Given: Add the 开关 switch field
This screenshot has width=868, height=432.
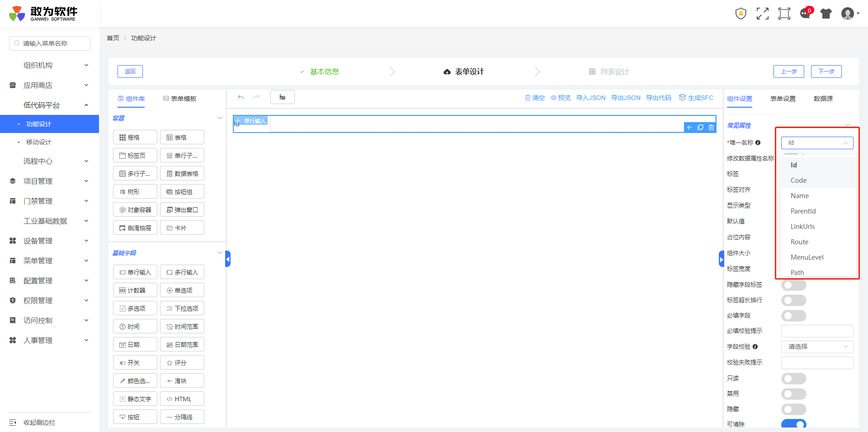Looking at the screenshot, I should coord(135,362).
